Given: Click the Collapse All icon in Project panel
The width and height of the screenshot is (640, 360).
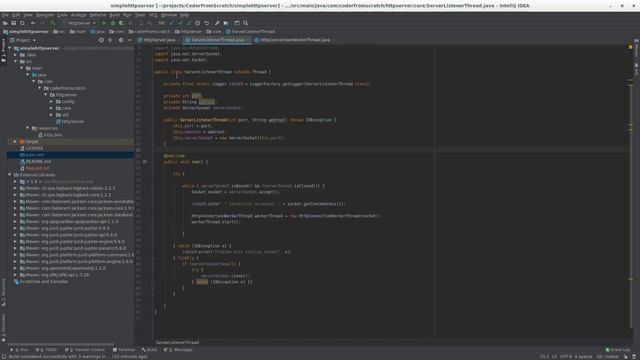Looking at the screenshot, I should pyautogui.click(x=110, y=40).
